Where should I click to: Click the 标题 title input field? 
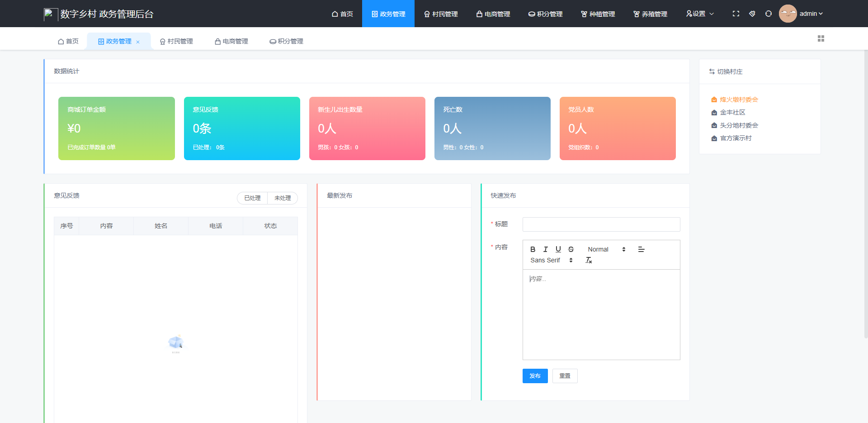(601, 224)
